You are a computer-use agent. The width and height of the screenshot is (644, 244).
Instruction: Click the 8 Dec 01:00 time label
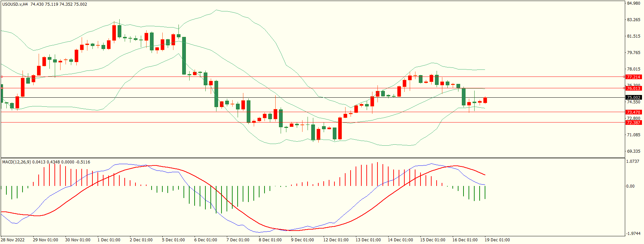[x=270, y=240]
